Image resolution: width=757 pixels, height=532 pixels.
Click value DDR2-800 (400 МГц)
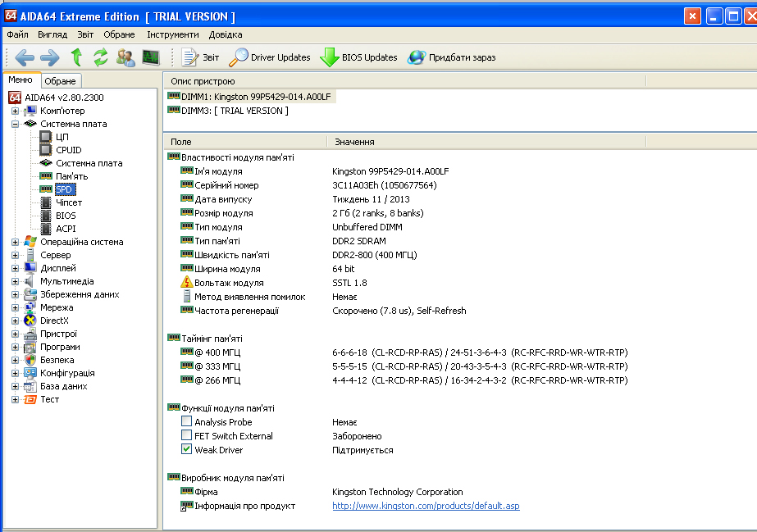click(375, 255)
